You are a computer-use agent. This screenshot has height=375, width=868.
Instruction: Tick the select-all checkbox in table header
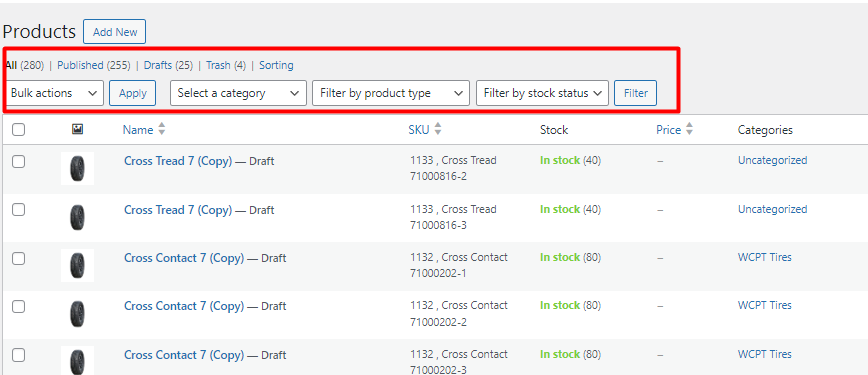point(19,130)
